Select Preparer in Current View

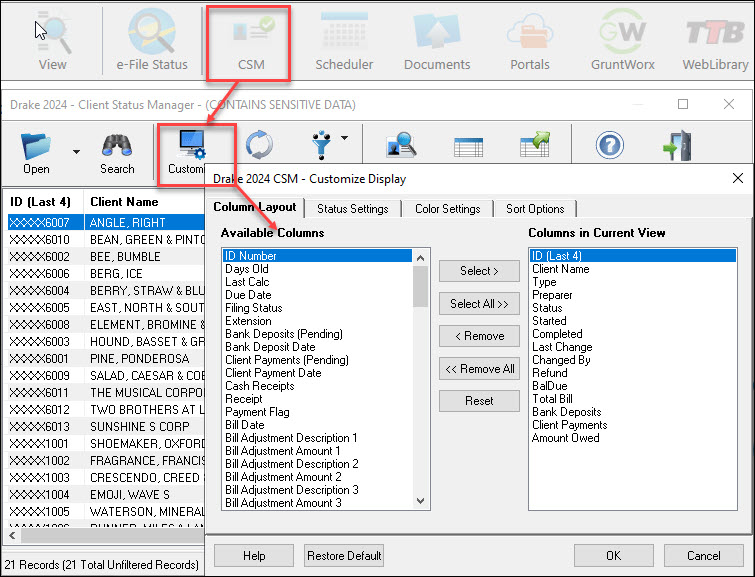click(x=633, y=295)
